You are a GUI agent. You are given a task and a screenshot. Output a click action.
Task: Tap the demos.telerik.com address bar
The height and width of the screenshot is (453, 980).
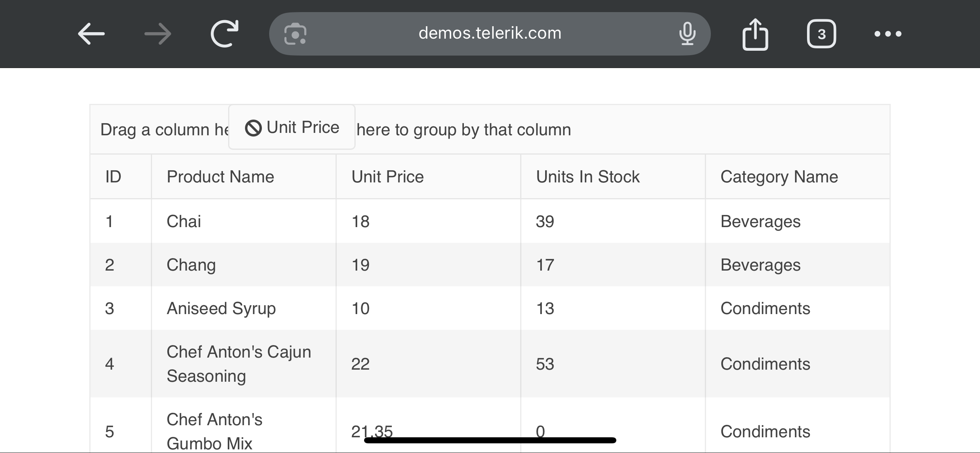pyautogui.click(x=490, y=33)
